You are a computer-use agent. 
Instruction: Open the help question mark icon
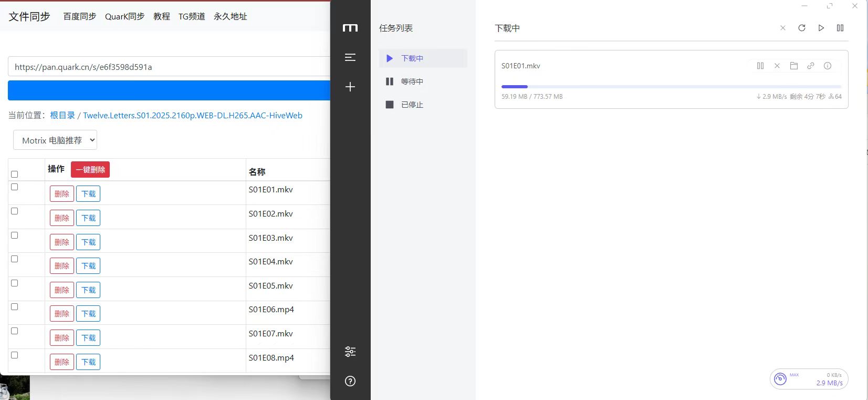tap(350, 381)
